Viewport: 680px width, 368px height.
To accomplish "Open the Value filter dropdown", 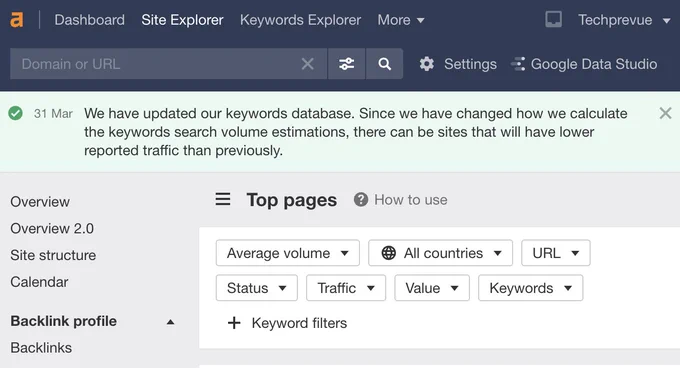I will [432, 288].
